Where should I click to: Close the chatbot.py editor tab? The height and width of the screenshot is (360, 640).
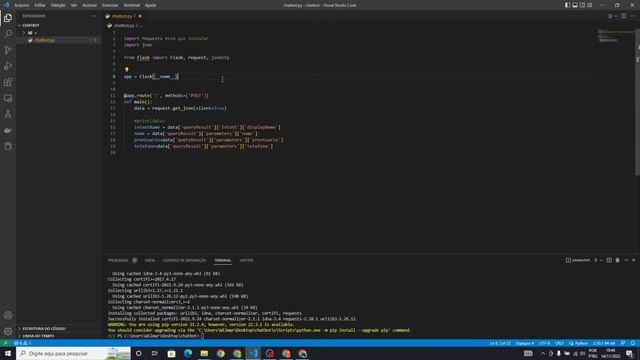click(140, 16)
